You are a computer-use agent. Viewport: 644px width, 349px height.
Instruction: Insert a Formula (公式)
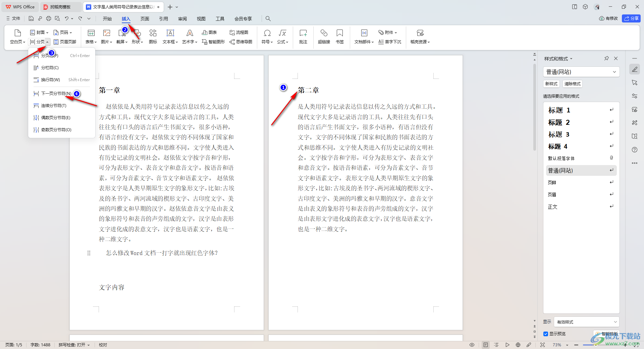(282, 37)
